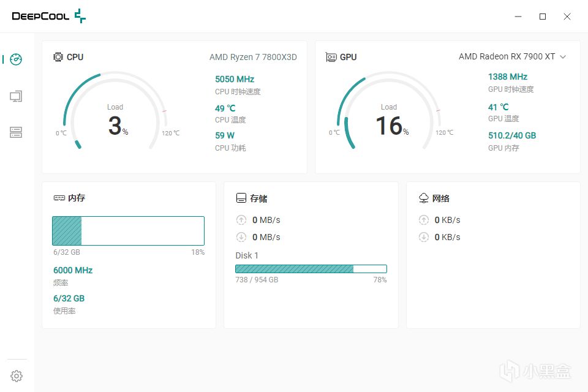Maximize the DeepCool window
This screenshot has width=588, height=392.
pyautogui.click(x=543, y=17)
